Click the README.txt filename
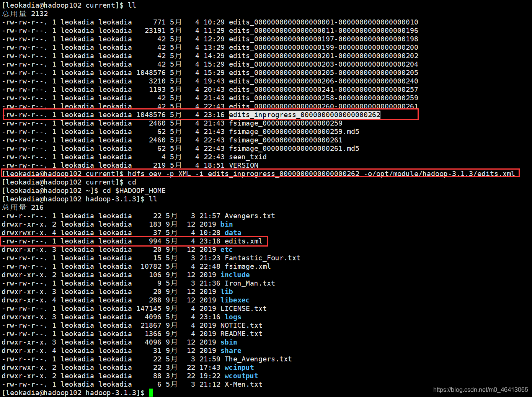This screenshot has height=397, width=532. 241,334
